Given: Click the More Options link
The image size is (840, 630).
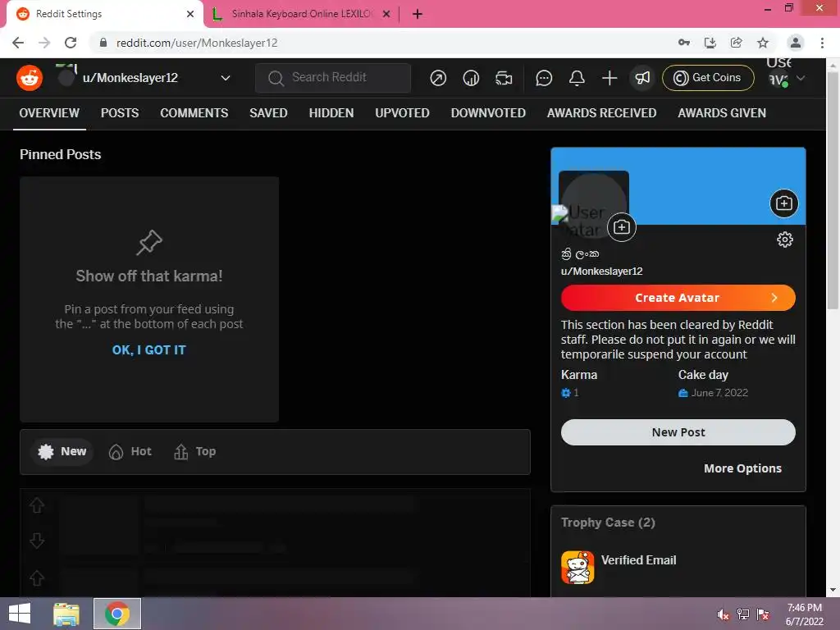Looking at the screenshot, I should tap(742, 468).
